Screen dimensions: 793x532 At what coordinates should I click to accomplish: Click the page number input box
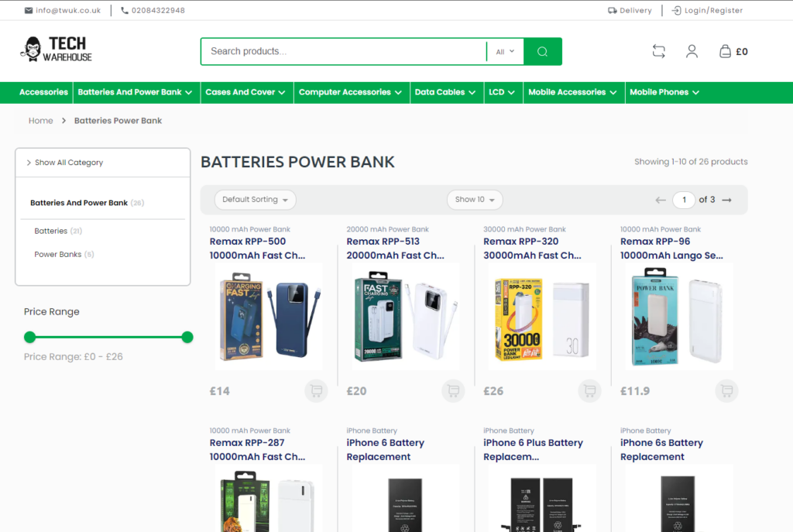684,200
